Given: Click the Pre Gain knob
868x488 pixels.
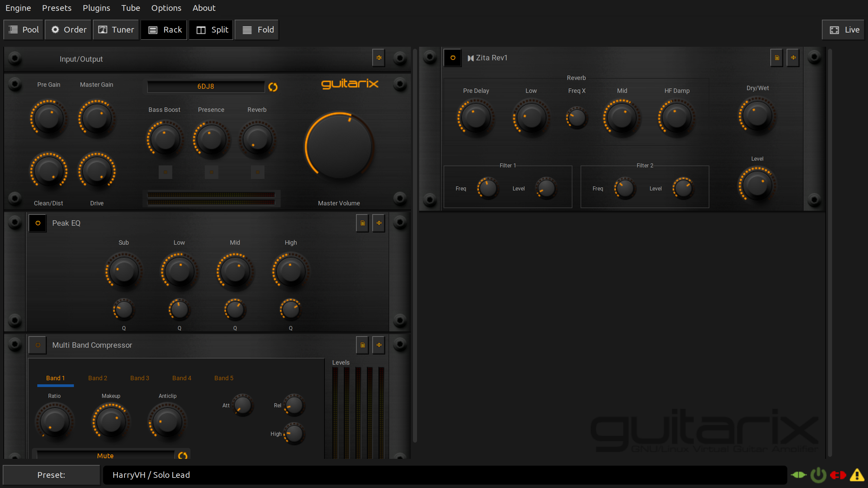Looking at the screenshot, I should [49, 118].
